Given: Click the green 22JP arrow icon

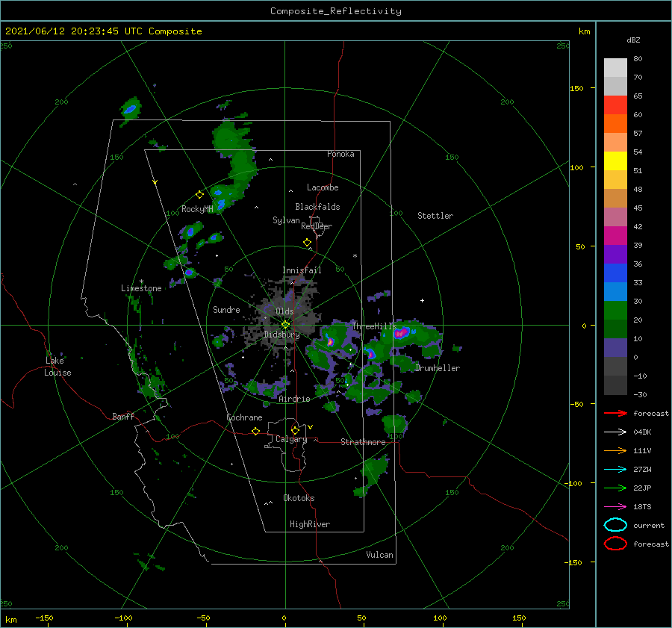Looking at the screenshot, I should (x=615, y=488).
